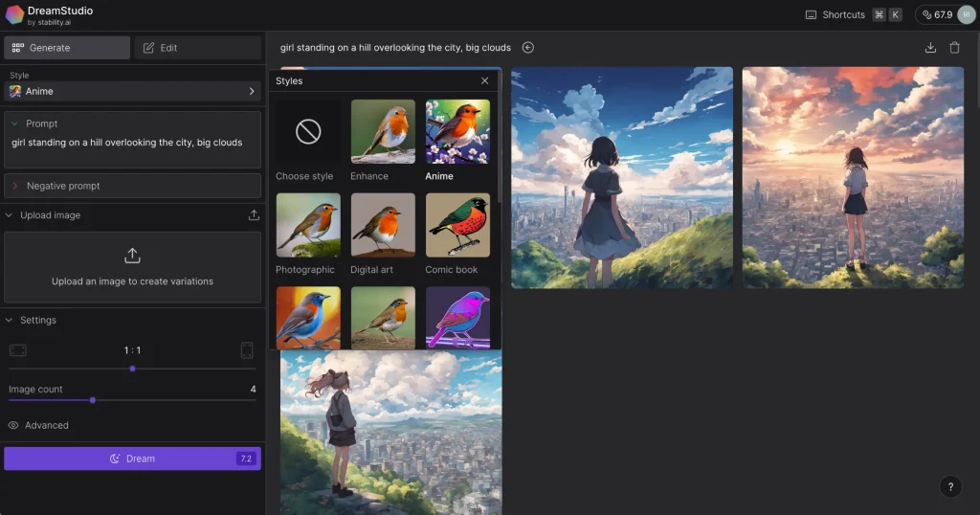This screenshot has width=980, height=515.
Task: Download the generated images
Action: pyautogui.click(x=930, y=48)
